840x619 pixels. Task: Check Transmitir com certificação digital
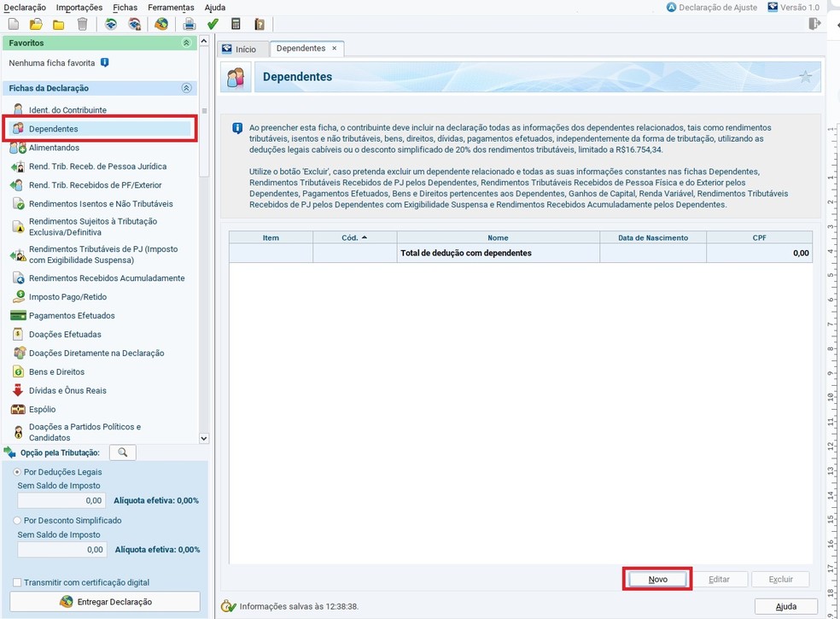pos(17,582)
